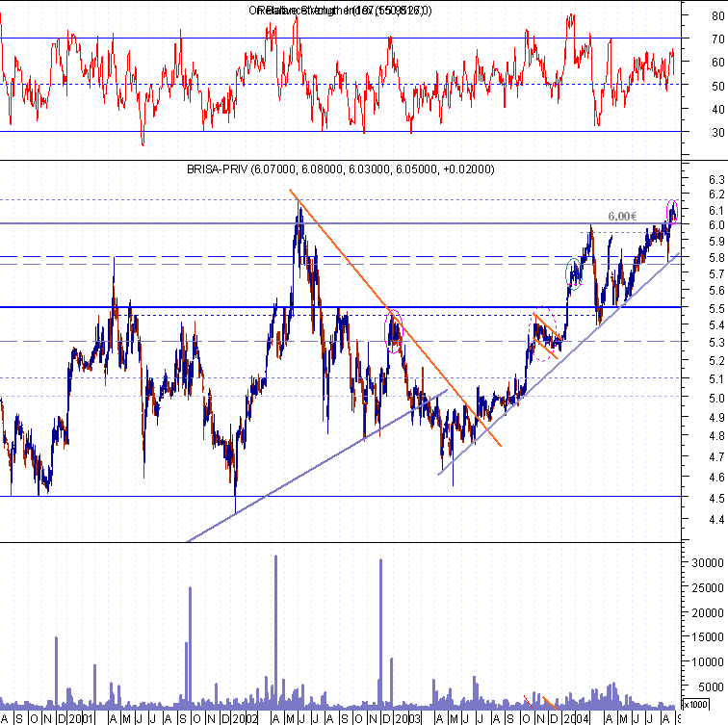
Task: Click the 6.3 price axis value
Action: (x=716, y=179)
